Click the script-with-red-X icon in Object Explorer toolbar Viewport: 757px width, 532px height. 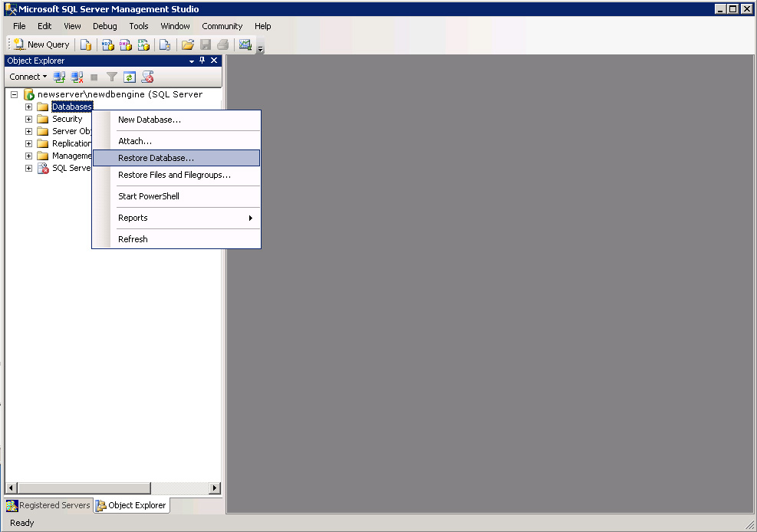pyautogui.click(x=148, y=77)
